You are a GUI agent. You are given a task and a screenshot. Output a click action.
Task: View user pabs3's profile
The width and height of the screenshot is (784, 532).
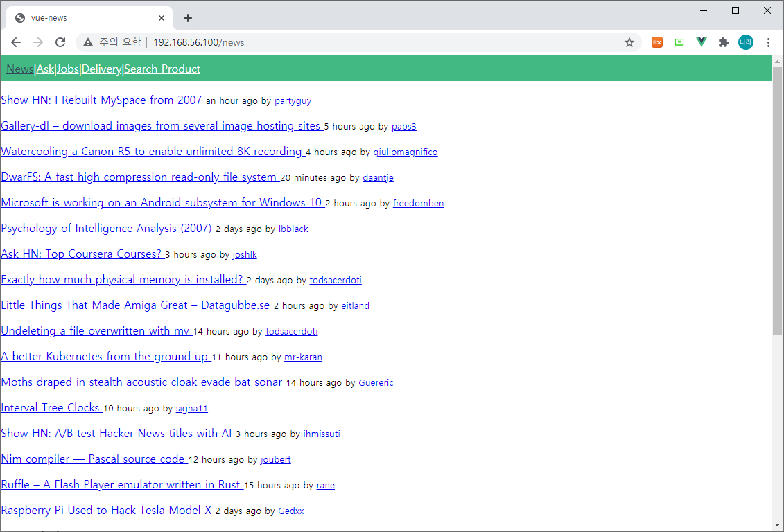(x=404, y=126)
